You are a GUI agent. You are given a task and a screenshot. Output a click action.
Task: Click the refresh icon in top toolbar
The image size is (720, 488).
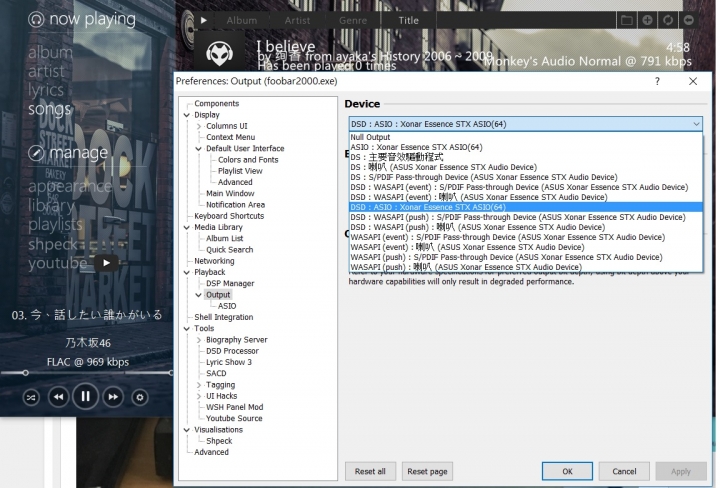(668, 20)
